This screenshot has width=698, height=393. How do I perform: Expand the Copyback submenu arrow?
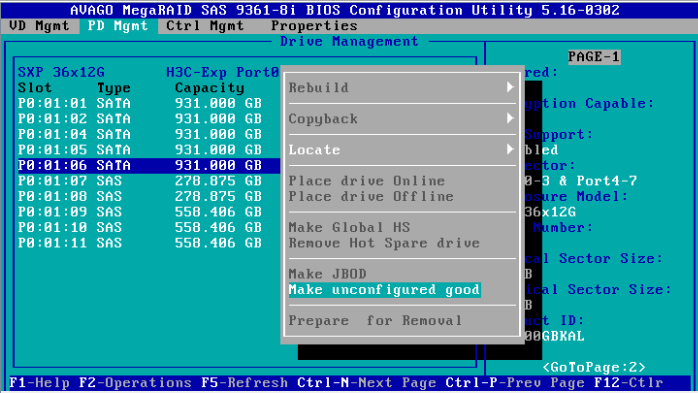pyautogui.click(x=510, y=118)
